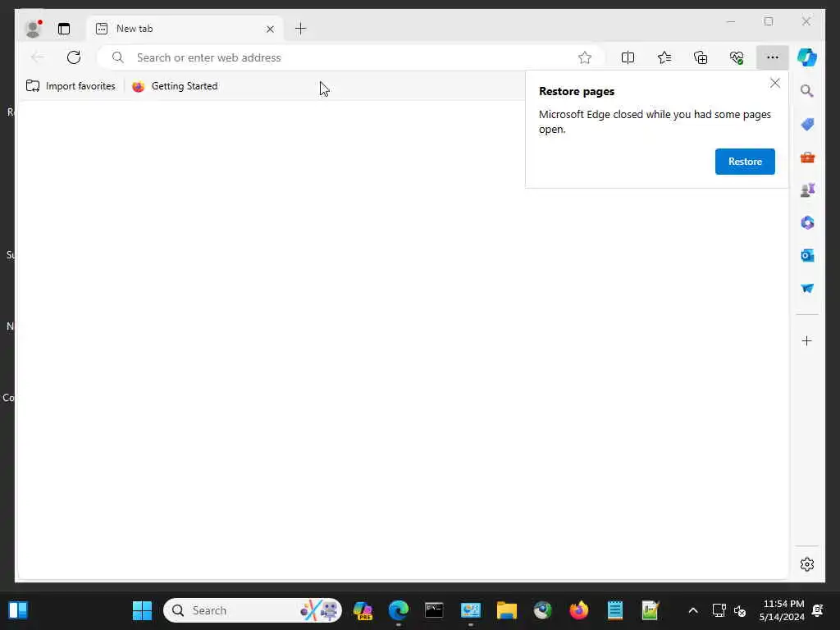
Task: Launch Firefox from taskbar
Action: pyautogui.click(x=578, y=610)
